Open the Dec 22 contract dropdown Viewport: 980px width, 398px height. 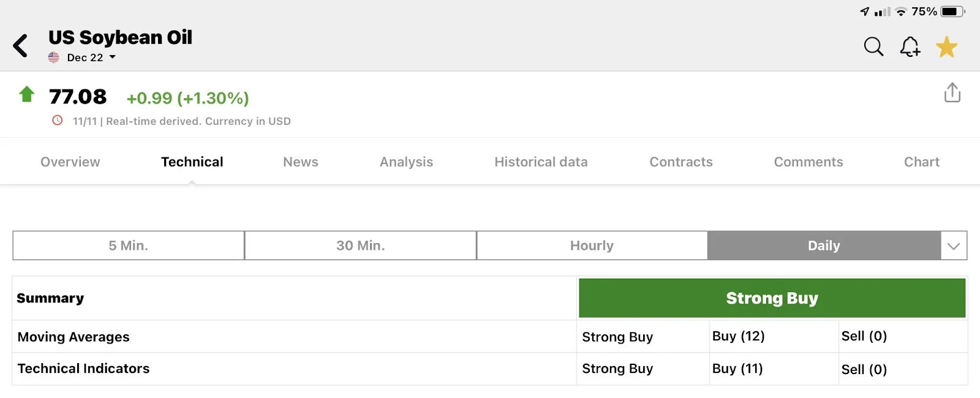(91, 58)
